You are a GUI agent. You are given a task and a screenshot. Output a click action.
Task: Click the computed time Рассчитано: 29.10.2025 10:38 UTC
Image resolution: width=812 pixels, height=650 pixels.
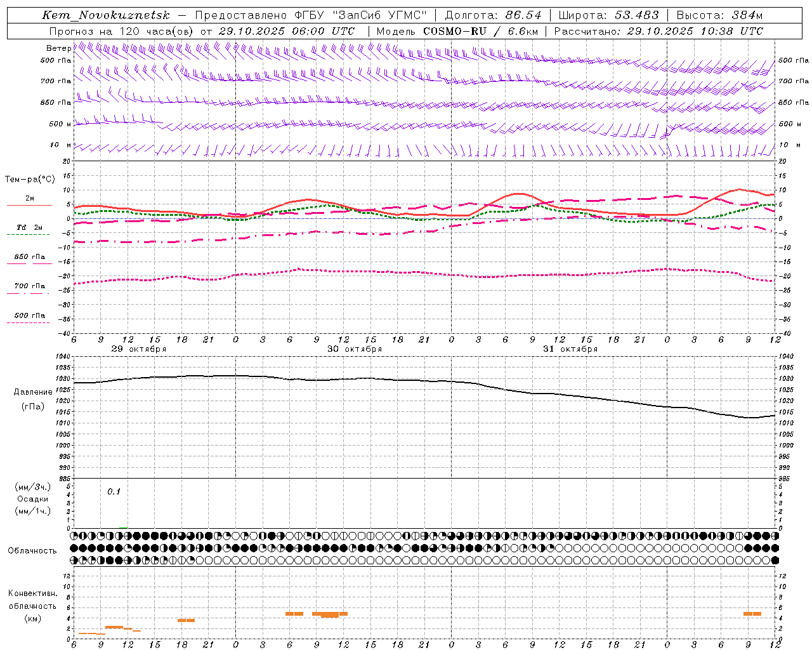(658, 31)
